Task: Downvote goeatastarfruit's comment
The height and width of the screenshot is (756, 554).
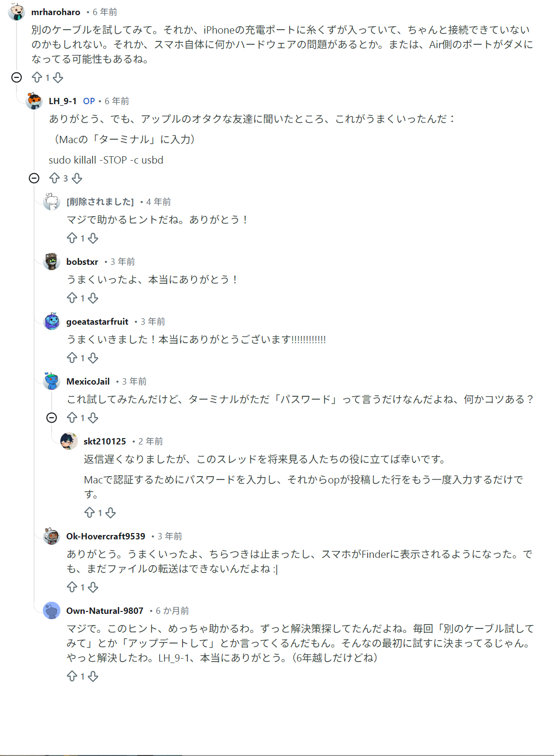Action: [x=93, y=358]
